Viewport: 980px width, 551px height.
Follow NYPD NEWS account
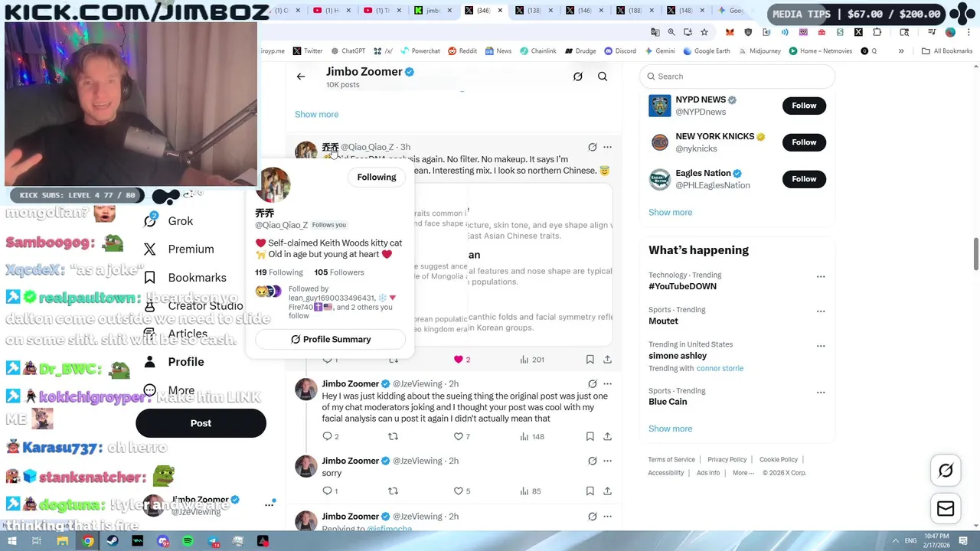(804, 106)
